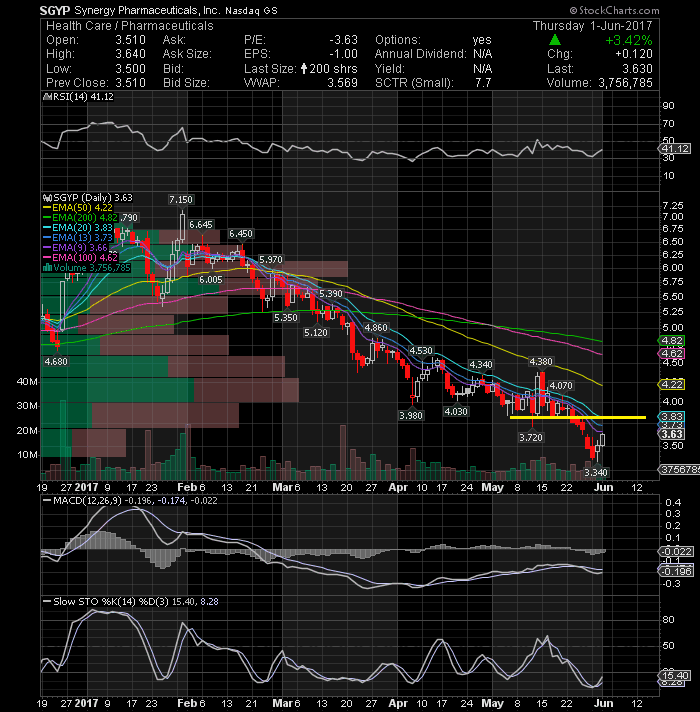Viewport: 700px width, 712px height.
Task: Click the SCTR (Small) value 7.7
Action: 483,83
